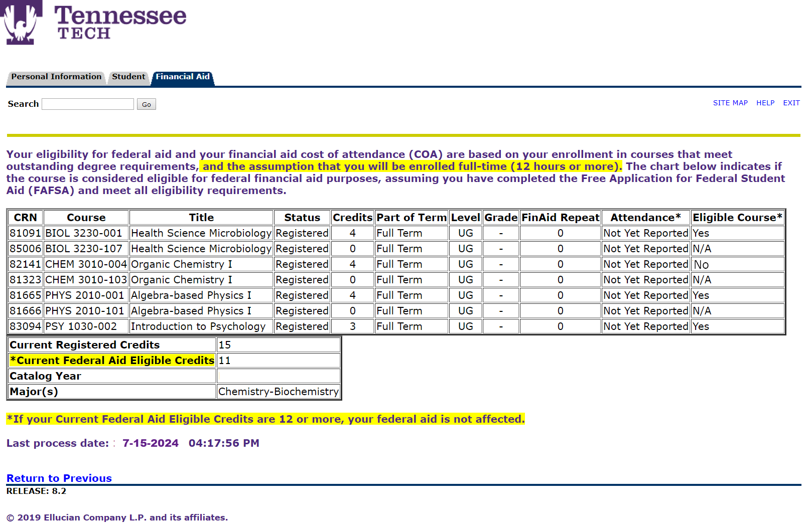
Task: Switch to the Student tab
Action: [x=128, y=77]
